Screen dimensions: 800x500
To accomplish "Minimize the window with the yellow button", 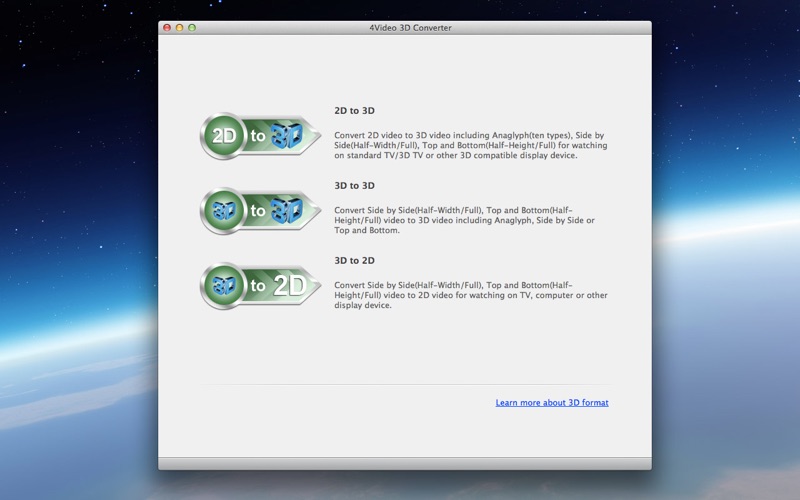I will 180,28.
